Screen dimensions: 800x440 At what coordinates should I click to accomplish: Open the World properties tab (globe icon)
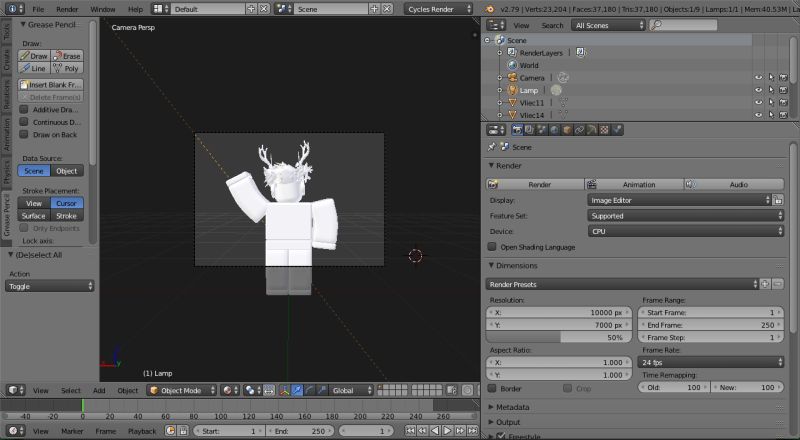pos(554,130)
